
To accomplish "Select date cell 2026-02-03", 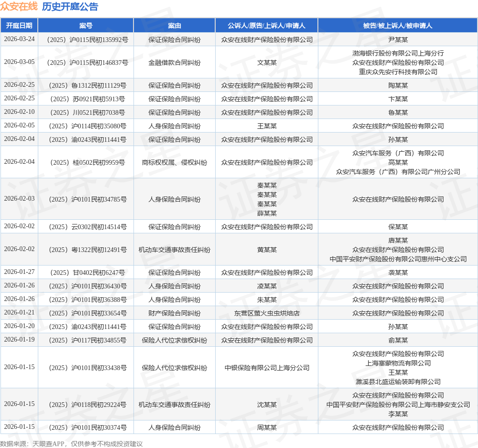I will tap(19, 199).
